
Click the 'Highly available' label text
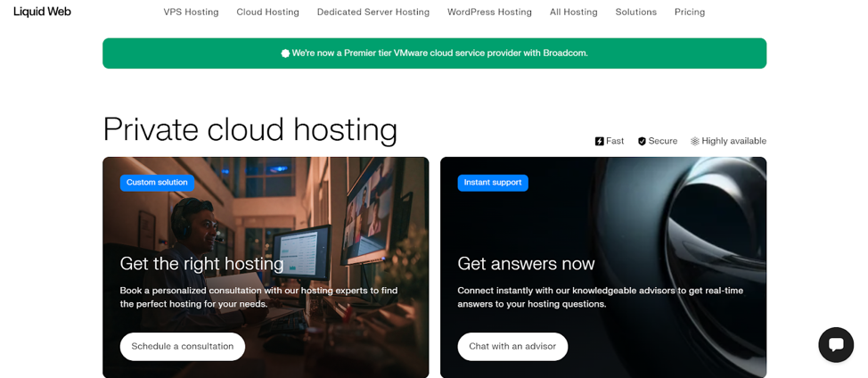(734, 141)
